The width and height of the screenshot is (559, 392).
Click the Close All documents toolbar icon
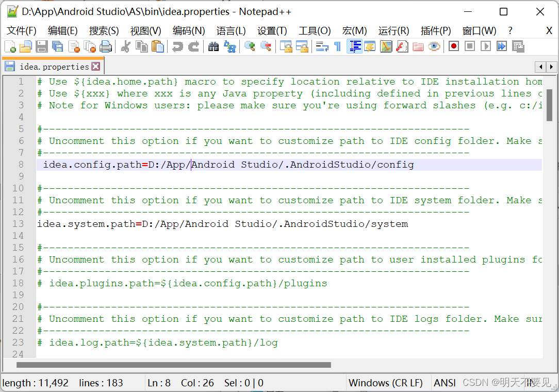90,47
